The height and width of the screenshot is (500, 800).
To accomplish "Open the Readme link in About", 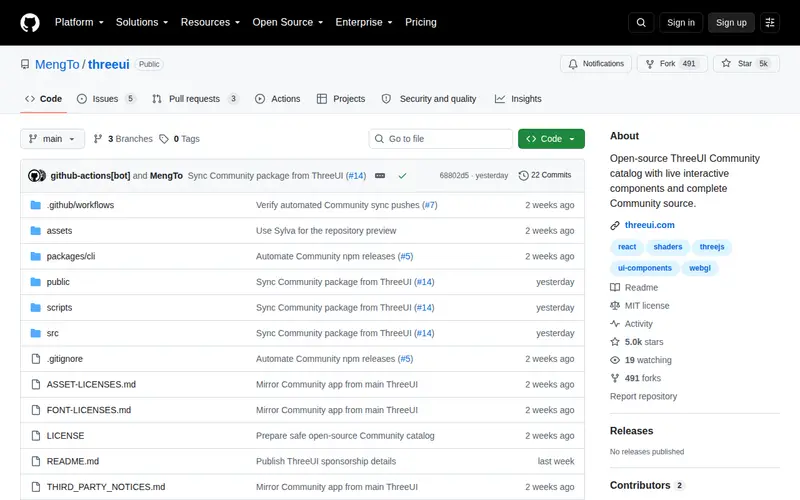I will pyautogui.click(x=634, y=288).
